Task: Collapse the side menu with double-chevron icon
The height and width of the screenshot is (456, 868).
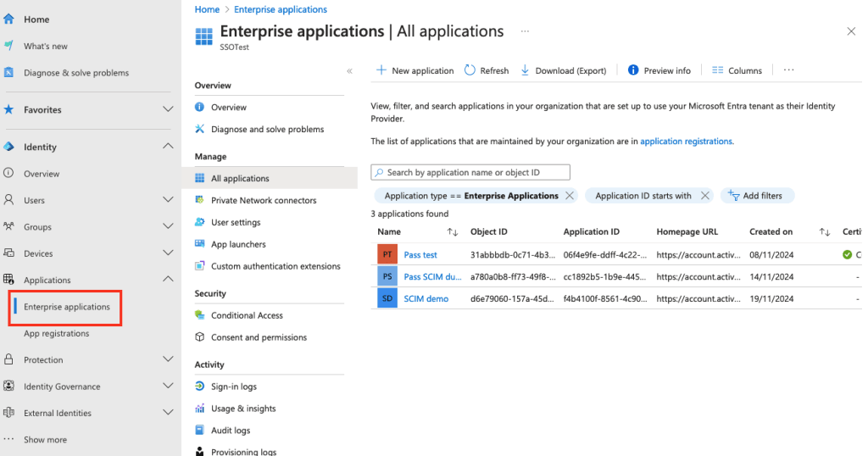Action: 349,71
